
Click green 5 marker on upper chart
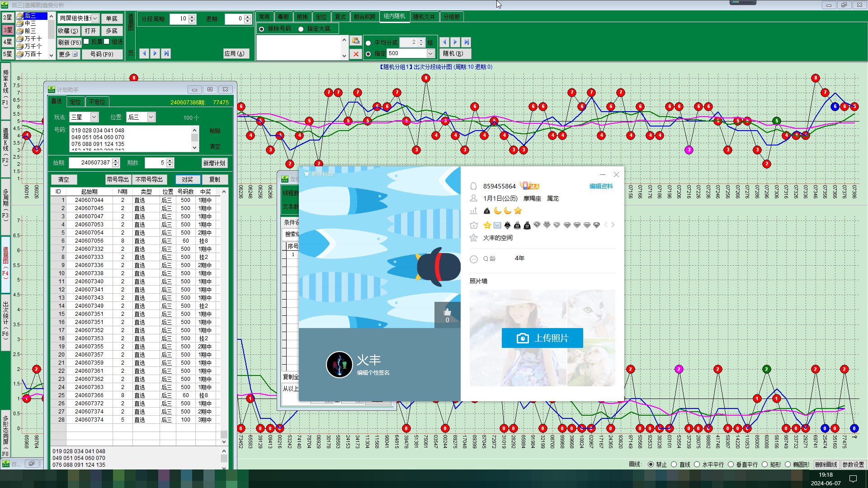click(776, 121)
